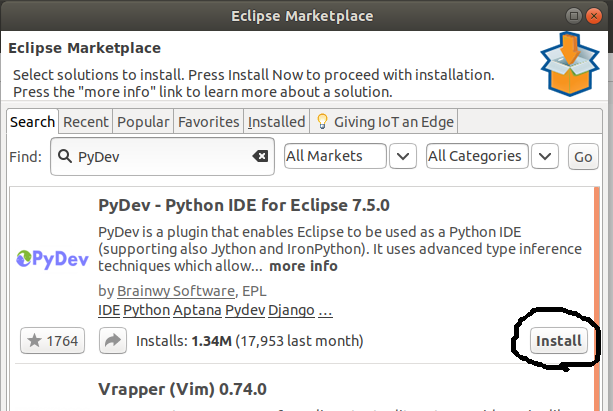Click the ellipsis more tags link
613x411 pixels.
(325, 310)
